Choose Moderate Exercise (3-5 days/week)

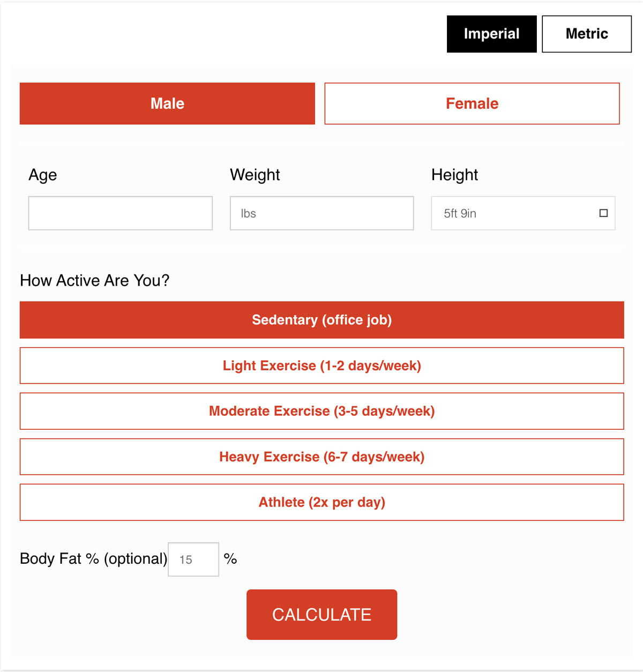pyautogui.click(x=322, y=411)
